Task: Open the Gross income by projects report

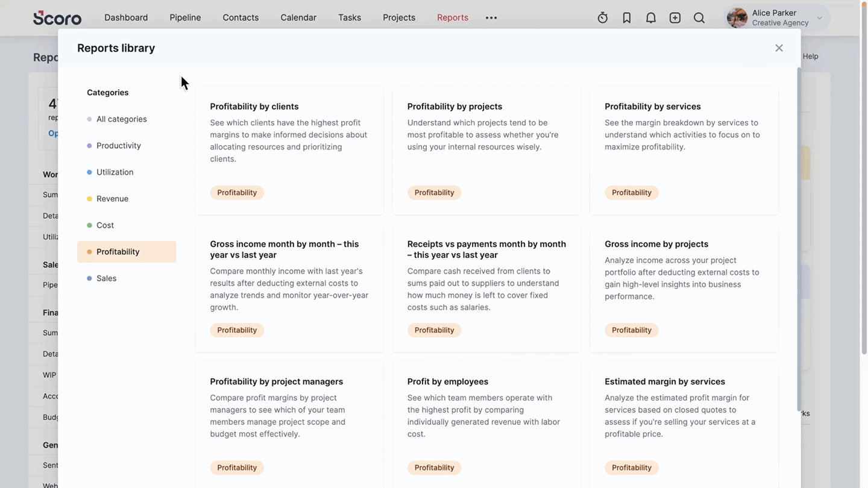Action: pyautogui.click(x=684, y=288)
